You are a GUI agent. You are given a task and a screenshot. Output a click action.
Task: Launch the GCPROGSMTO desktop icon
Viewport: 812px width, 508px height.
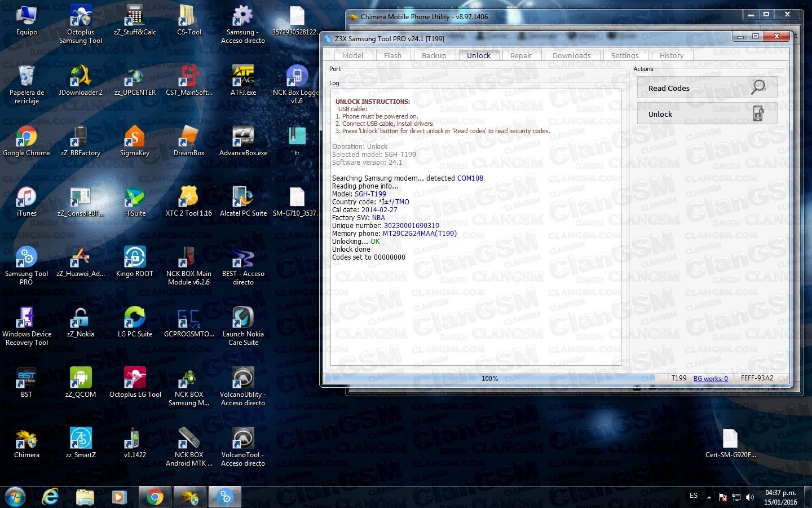(x=189, y=322)
